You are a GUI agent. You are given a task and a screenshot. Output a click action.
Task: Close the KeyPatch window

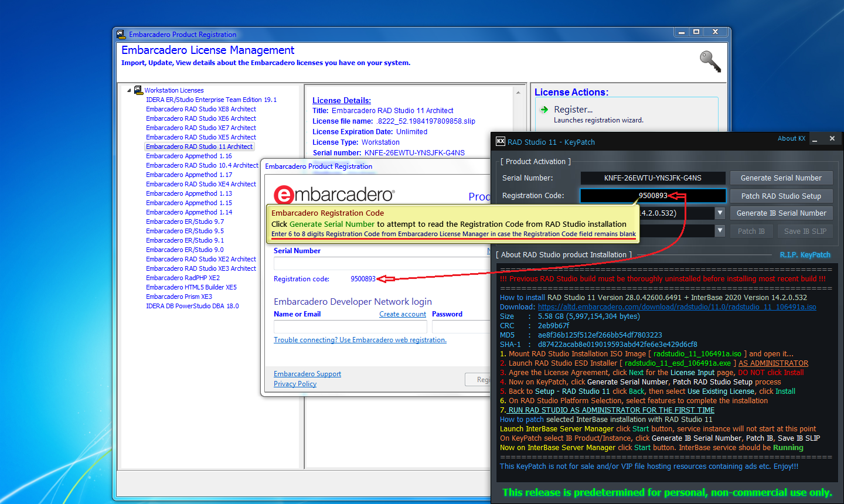click(x=832, y=139)
